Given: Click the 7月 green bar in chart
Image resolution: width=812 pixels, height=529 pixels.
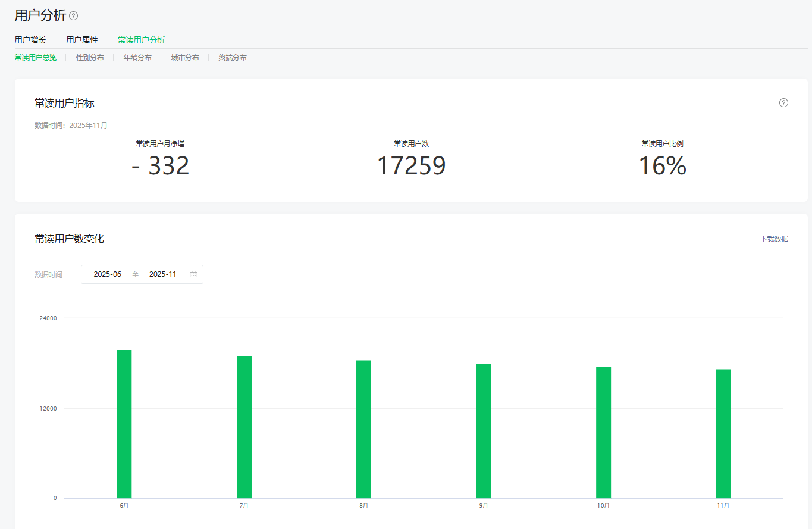Looking at the screenshot, I should coord(244,426).
